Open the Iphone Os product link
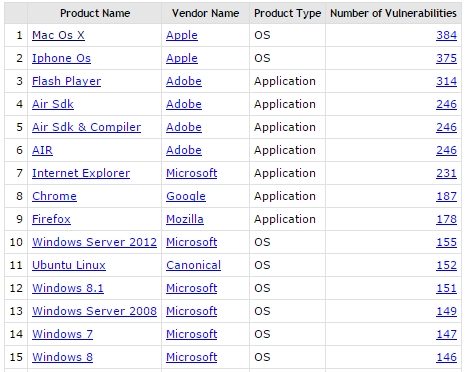466x372 pixels. click(61, 58)
